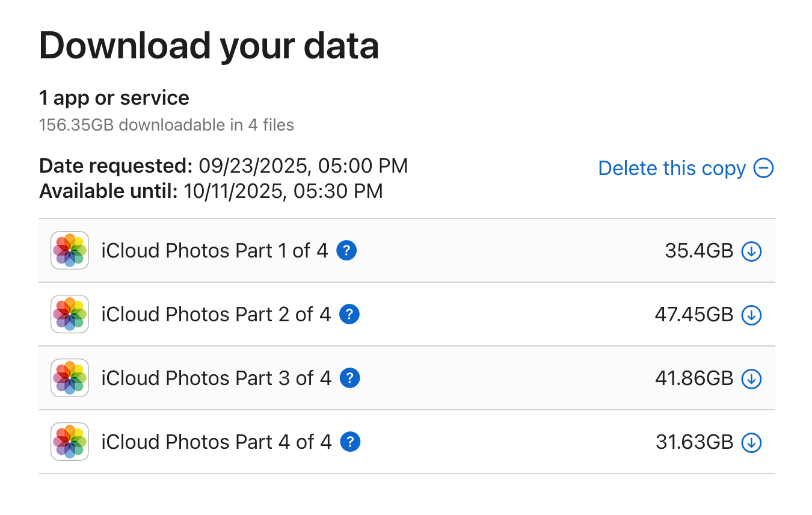The height and width of the screenshot is (515, 812).
Task: View help tooltip for Part 4 of 4
Action: pos(350,442)
